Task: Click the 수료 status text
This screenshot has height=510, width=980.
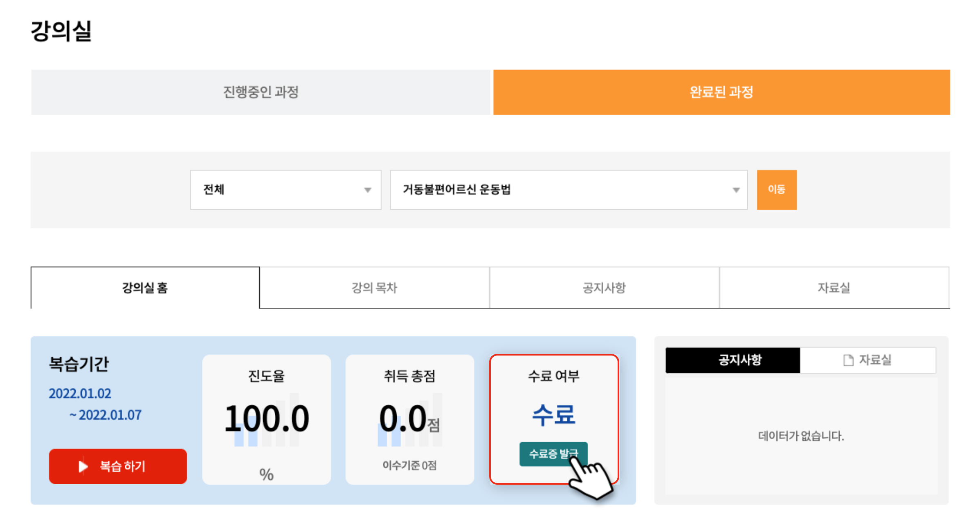Action: point(554,415)
